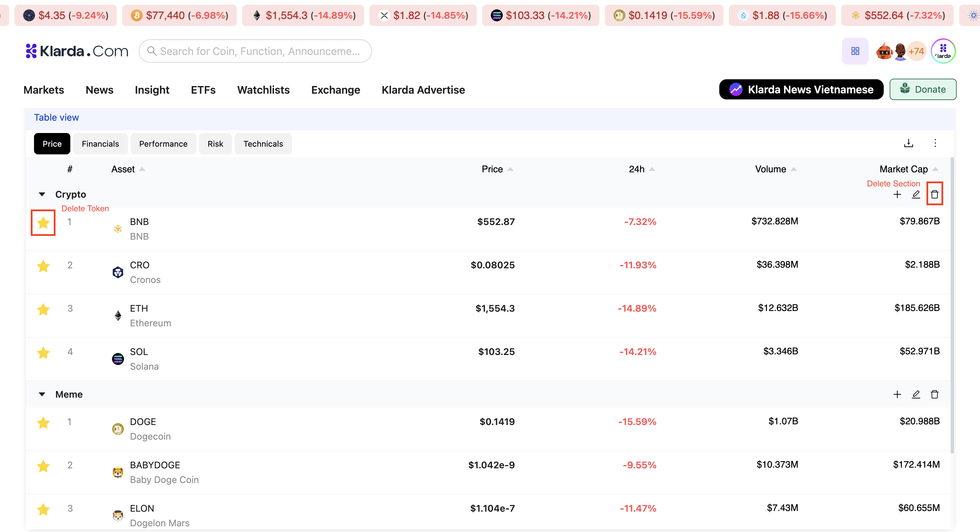Open Klarda News Vietnamese

click(801, 89)
